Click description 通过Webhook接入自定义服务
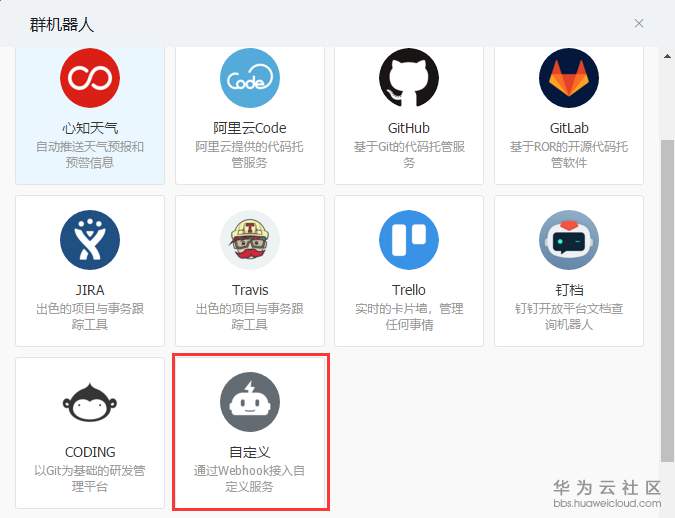The height and width of the screenshot is (518, 675). [250, 478]
